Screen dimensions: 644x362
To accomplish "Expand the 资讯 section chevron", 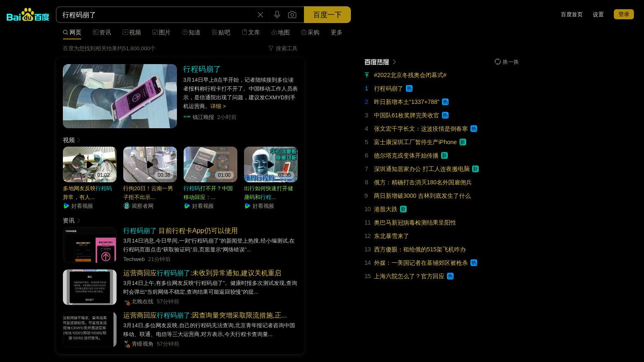I will [x=79, y=220].
